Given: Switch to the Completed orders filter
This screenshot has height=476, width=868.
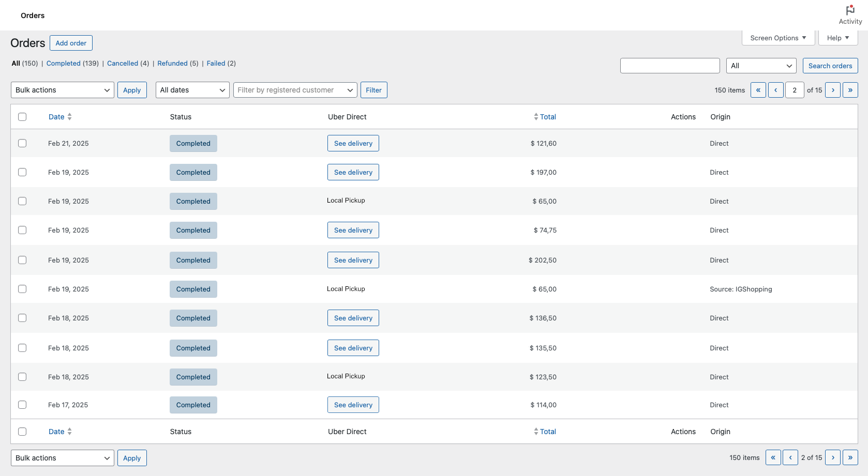Looking at the screenshot, I should coord(63,63).
